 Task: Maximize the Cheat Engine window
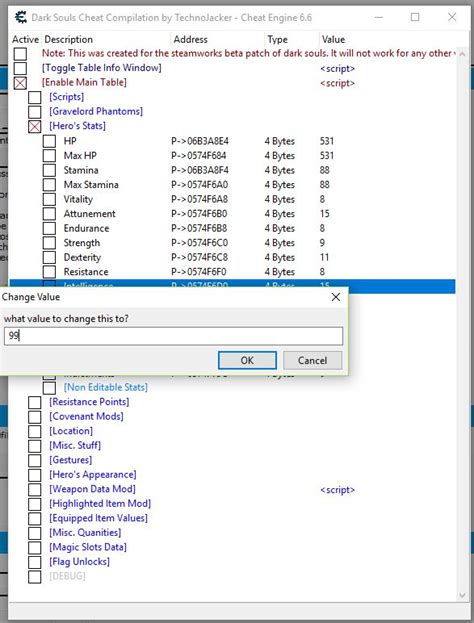[415, 17]
